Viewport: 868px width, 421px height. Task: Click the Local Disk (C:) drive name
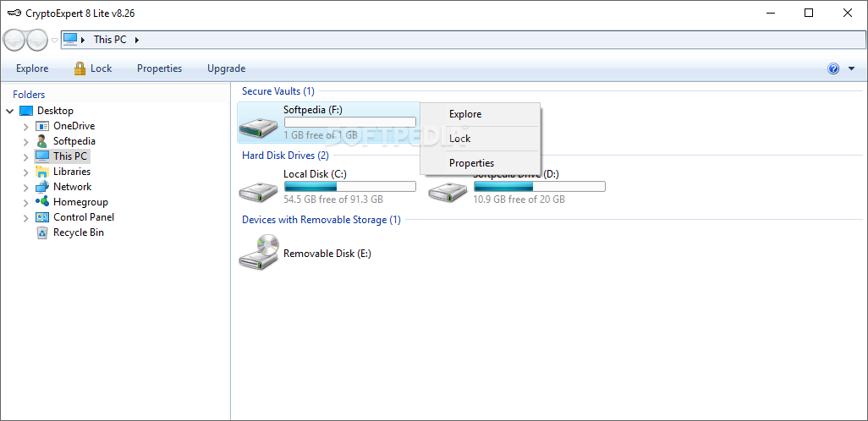click(x=315, y=173)
